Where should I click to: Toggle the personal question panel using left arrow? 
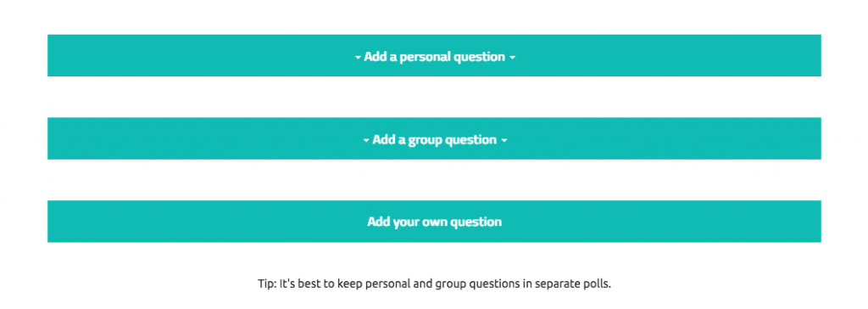(358, 58)
